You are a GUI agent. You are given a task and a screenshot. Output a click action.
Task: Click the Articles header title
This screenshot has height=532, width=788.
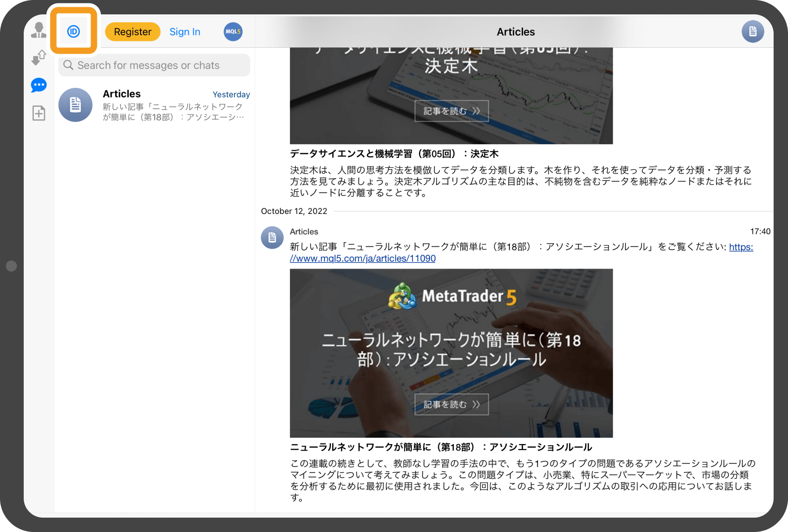coord(515,32)
